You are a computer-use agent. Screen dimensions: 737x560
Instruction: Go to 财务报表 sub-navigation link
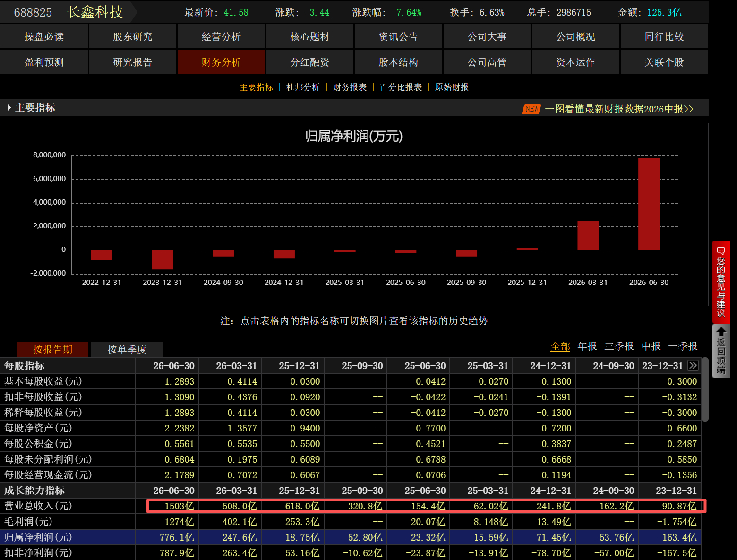coord(350,87)
